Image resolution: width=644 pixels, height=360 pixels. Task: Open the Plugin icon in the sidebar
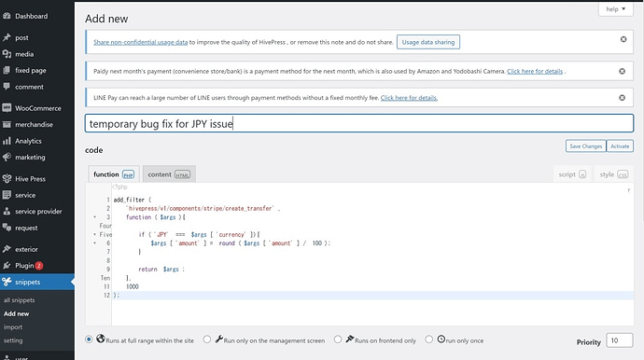click(x=7, y=266)
